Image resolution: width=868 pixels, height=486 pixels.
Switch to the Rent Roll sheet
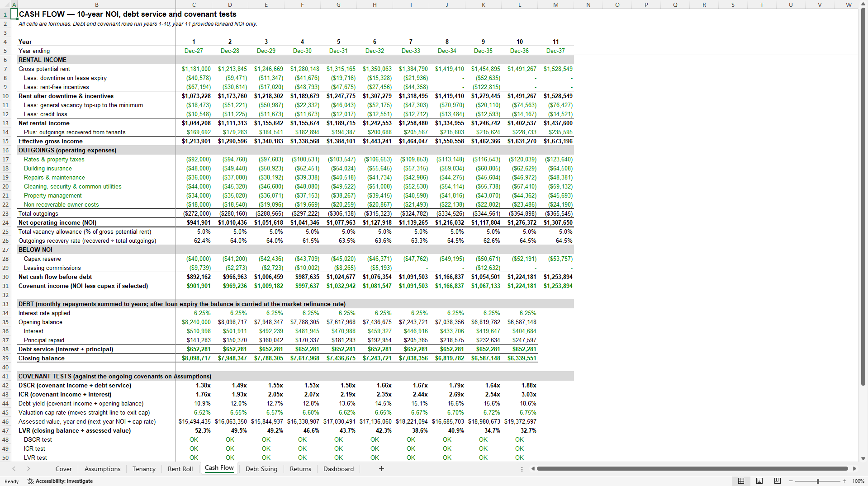(180, 469)
